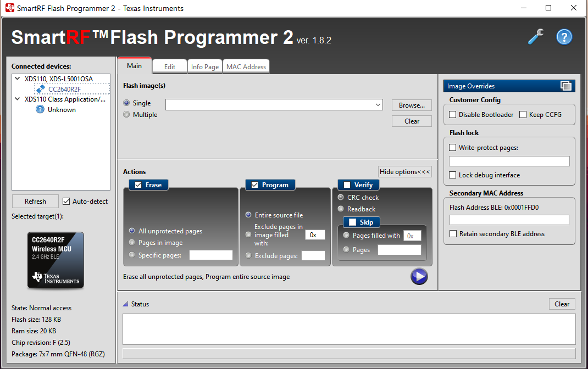
Task: Click the SmartRF app icon in title bar
Action: click(10, 8)
